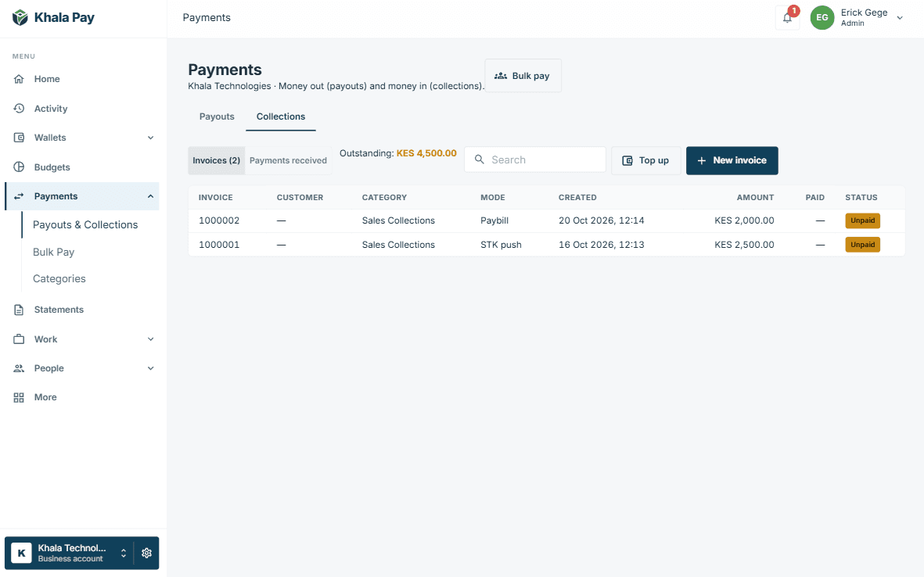Click the MODE column header
This screenshot has height=577, width=924.
coord(493,197)
